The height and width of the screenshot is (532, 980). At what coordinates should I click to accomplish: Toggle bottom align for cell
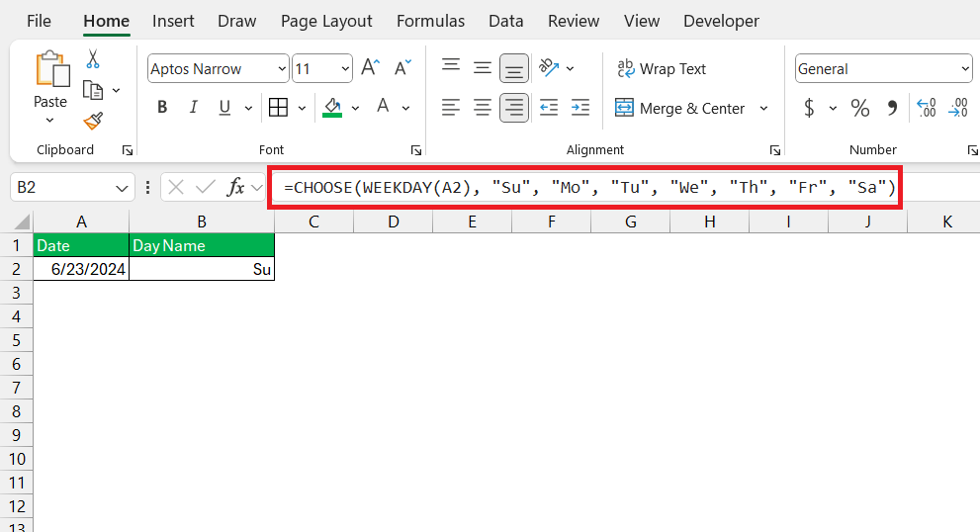514,68
